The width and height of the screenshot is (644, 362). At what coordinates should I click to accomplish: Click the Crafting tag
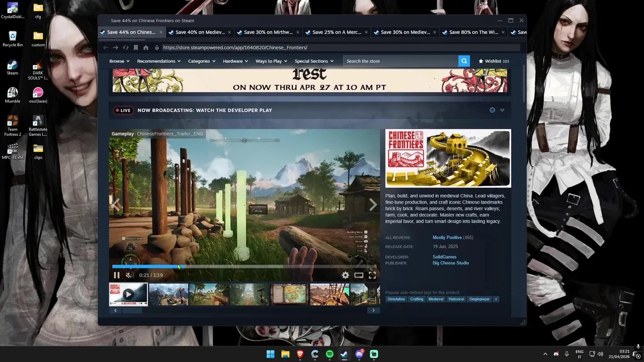coord(417,299)
